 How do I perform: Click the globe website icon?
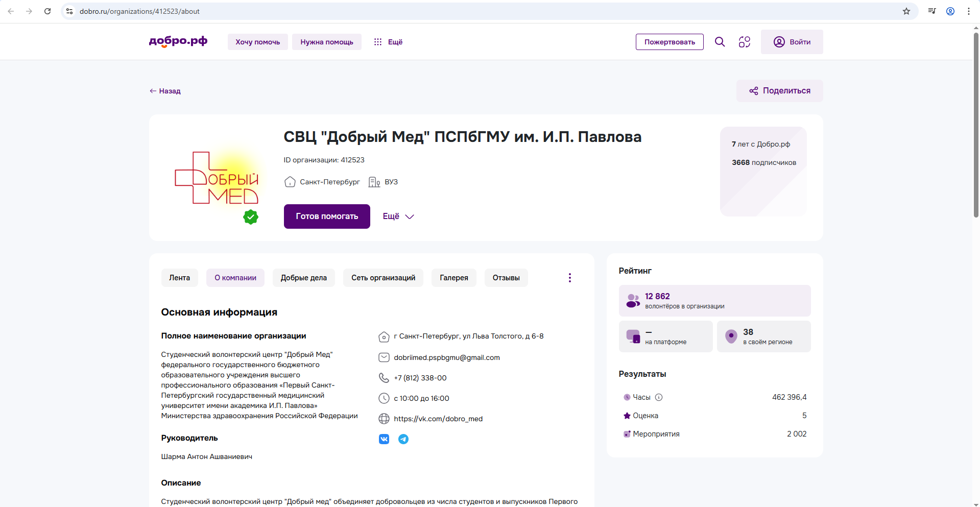[x=384, y=419]
